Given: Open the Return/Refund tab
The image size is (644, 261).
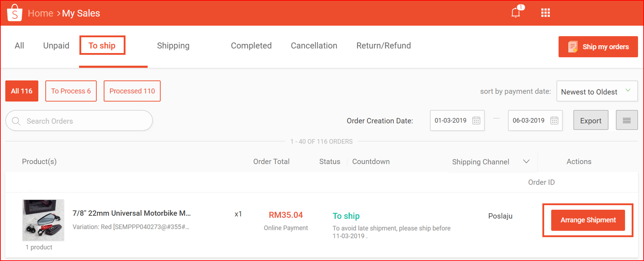Looking at the screenshot, I should point(384,46).
